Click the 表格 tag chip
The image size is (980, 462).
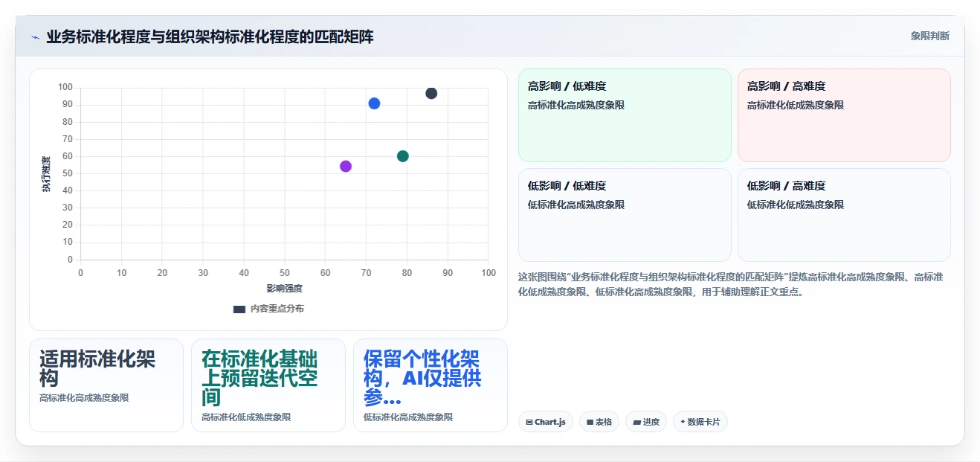click(599, 422)
